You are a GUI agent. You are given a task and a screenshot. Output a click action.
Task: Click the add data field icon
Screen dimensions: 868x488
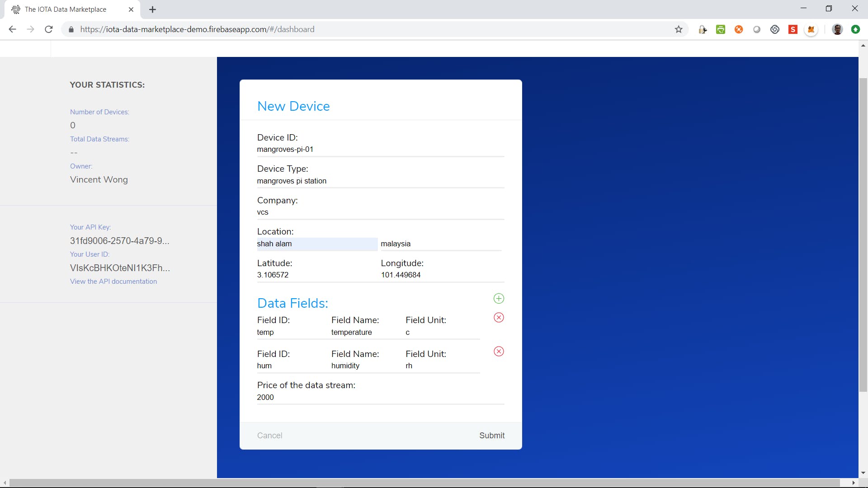[x=498, y=298]
